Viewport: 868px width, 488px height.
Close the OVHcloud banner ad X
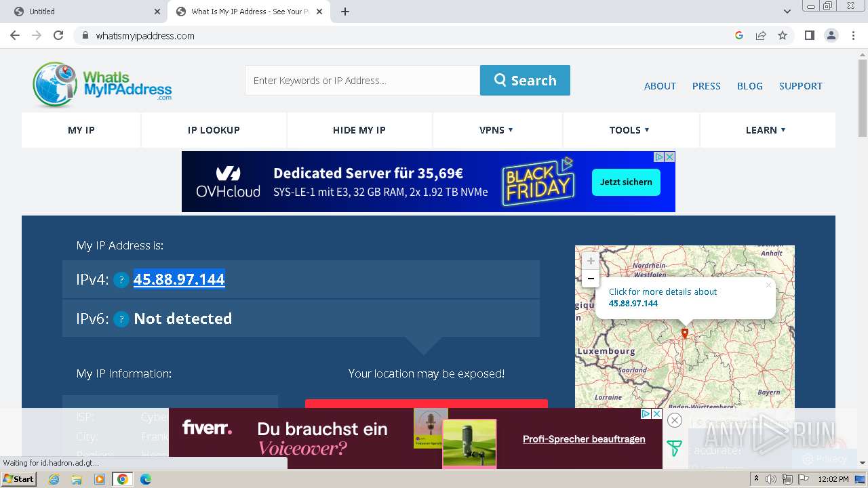[x=669, y=157]
